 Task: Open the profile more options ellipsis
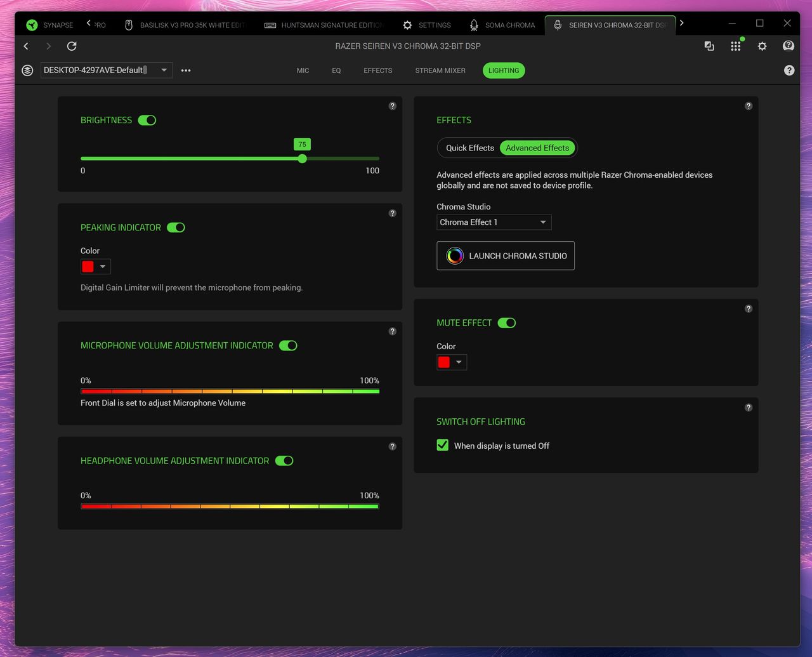[186, 70]
